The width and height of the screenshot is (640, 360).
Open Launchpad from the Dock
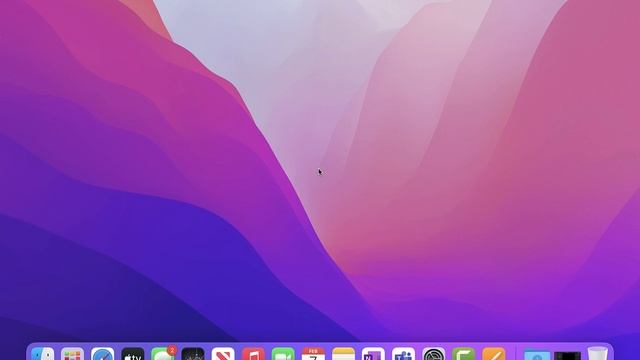(x=72, y=354)
